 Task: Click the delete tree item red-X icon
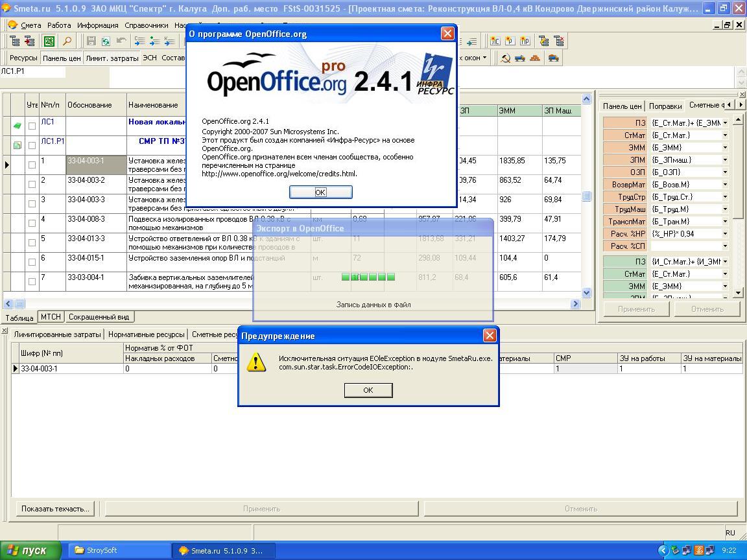coord(559,41)
